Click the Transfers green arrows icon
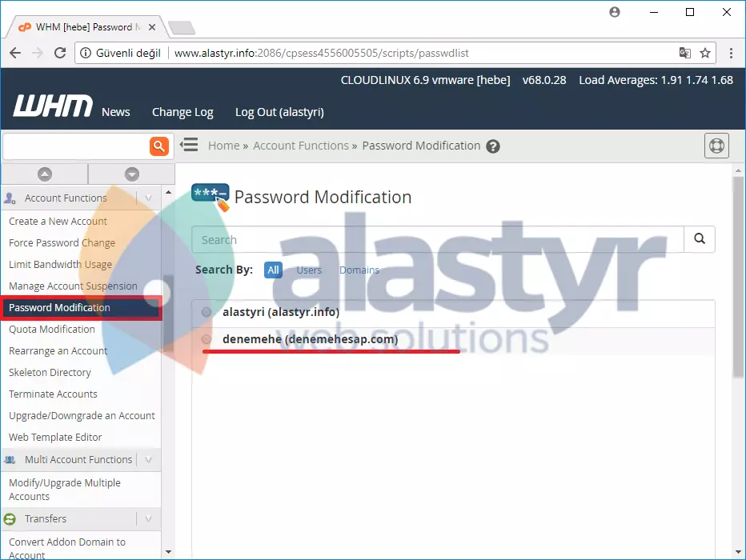The image size is (746, 560). pyautogui.click(x=10, y=518)
